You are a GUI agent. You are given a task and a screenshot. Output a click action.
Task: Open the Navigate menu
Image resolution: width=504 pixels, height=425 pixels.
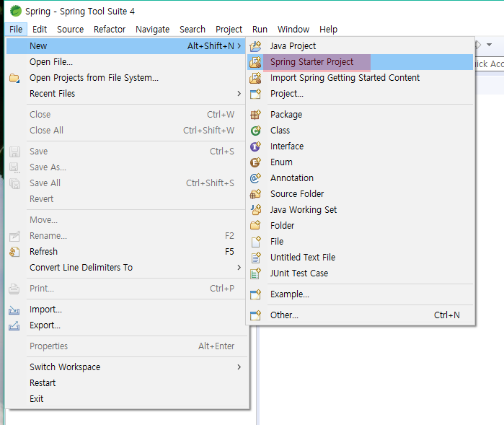[x=152, y=30]
